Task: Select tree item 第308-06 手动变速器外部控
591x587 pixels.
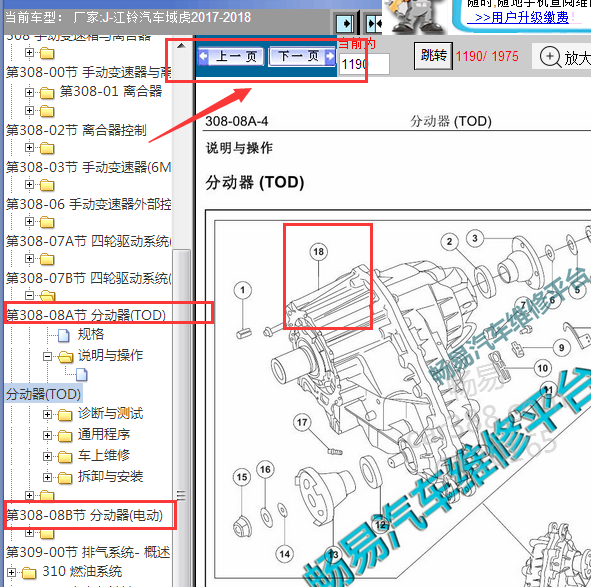Action: pyautogui.click(x=89, y=204)
